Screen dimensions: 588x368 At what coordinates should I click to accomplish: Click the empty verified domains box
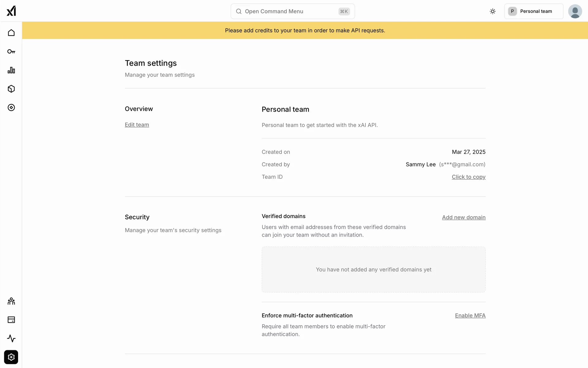click(373, 270)
